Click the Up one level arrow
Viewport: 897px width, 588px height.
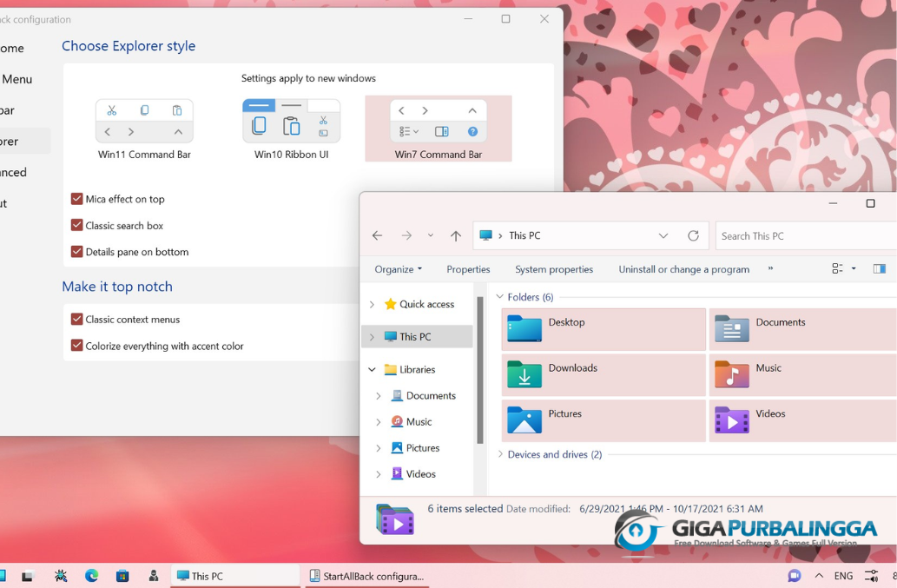pyautogui.click(x=455, y=235)
